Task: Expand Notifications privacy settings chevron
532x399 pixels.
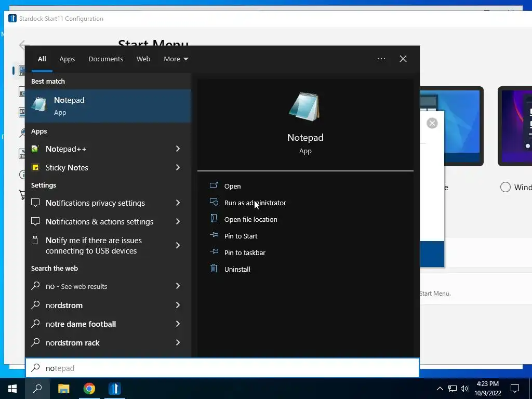Action: click(x=178, y=203)
